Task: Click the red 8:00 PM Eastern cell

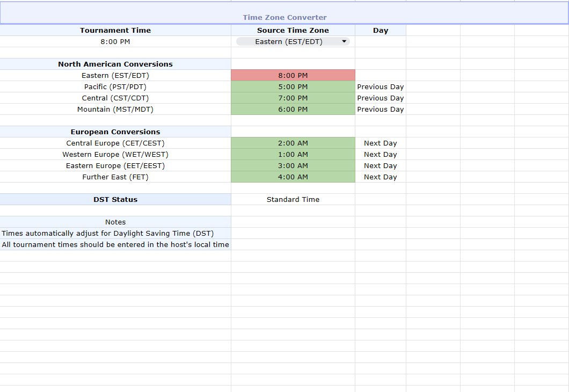Action: pyautogui.click(x=293, y=75)
